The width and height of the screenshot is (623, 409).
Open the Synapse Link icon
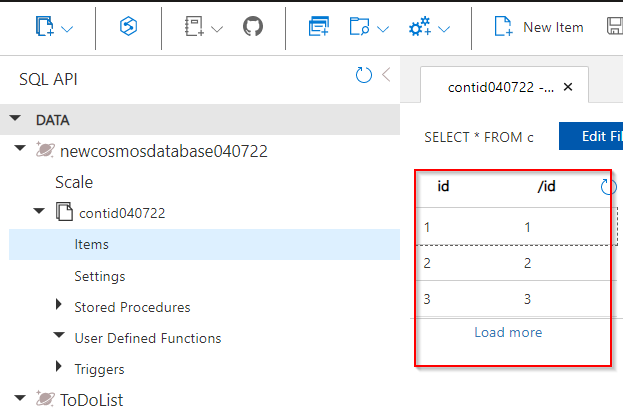pyautogui.click(x=129, y=27)
